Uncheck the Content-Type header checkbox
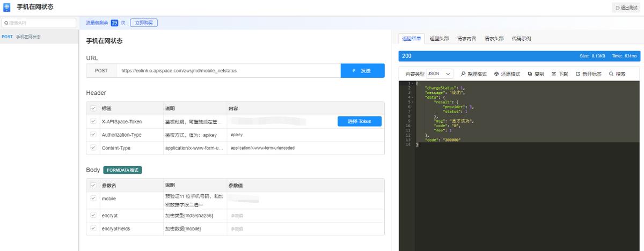Viewport: 644px width, 251px height. click(94, 148)
